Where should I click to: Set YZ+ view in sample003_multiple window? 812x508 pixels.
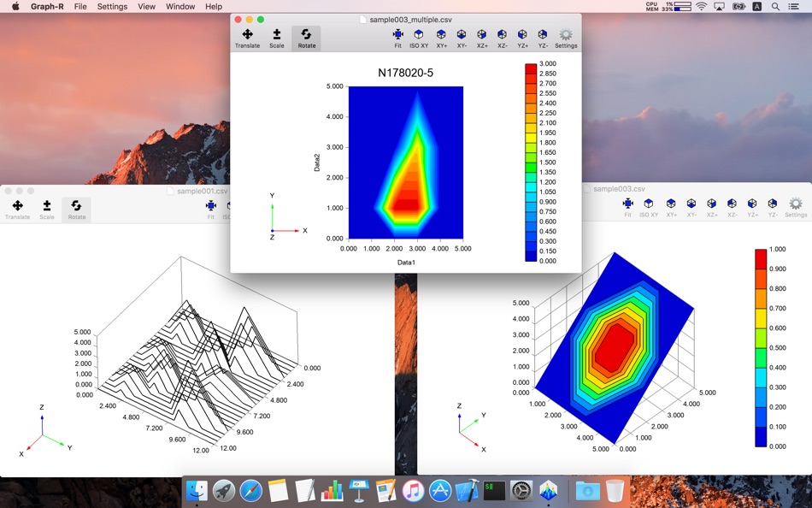click(x=522, y=38)
